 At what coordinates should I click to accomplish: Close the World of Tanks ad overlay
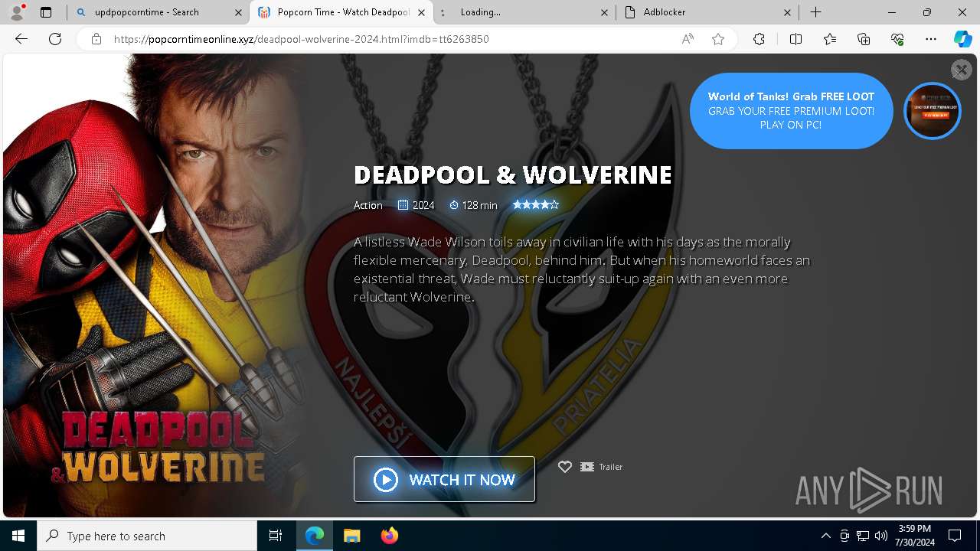click(x=961, y=70)
